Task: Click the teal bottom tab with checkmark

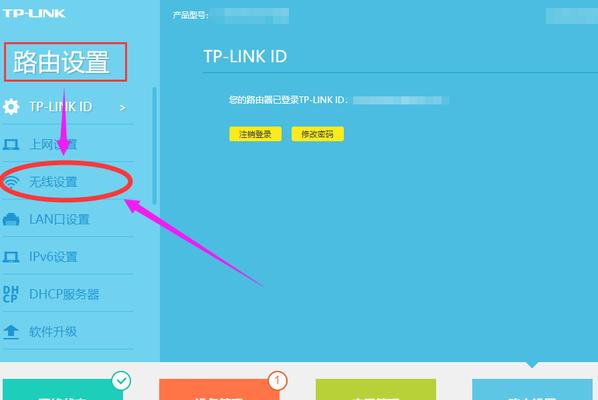Action: [x=63, y=389]
